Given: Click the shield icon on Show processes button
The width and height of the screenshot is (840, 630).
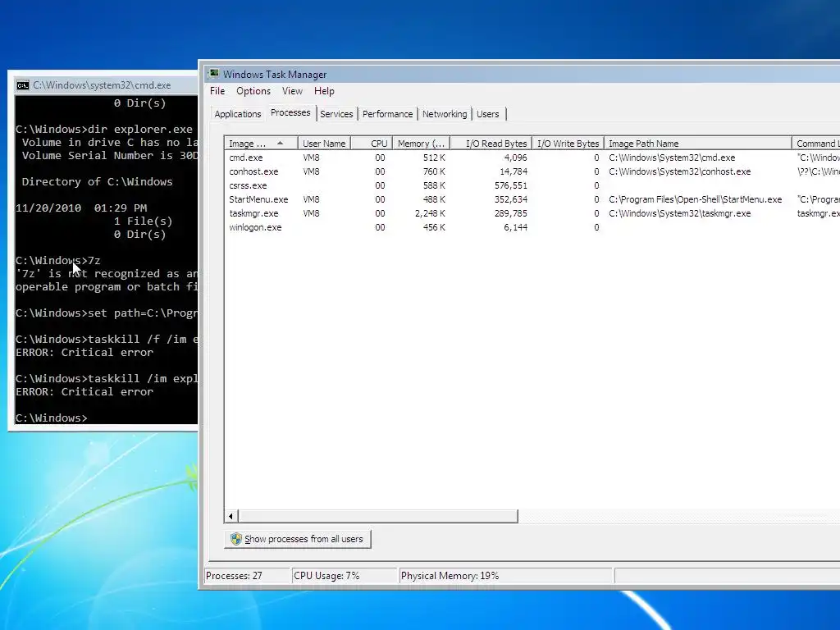Looking at the screenshot, I should 236,539.
